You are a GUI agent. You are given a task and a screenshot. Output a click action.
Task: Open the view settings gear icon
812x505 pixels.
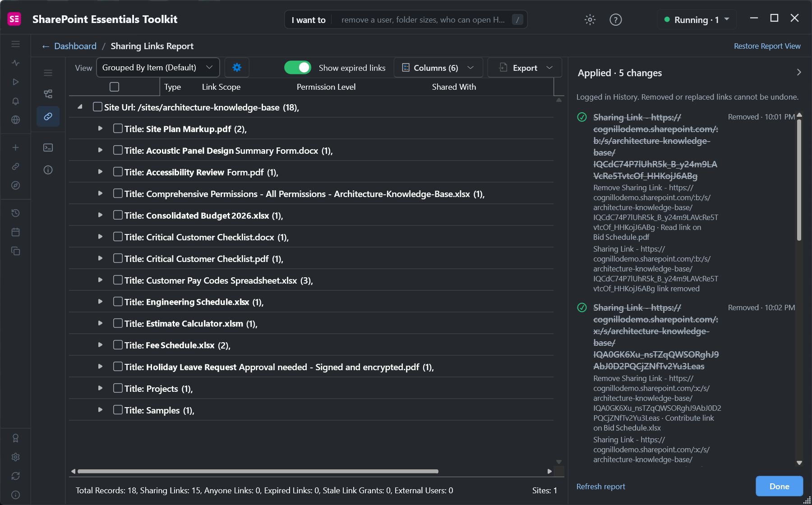[x=237, y=68]
